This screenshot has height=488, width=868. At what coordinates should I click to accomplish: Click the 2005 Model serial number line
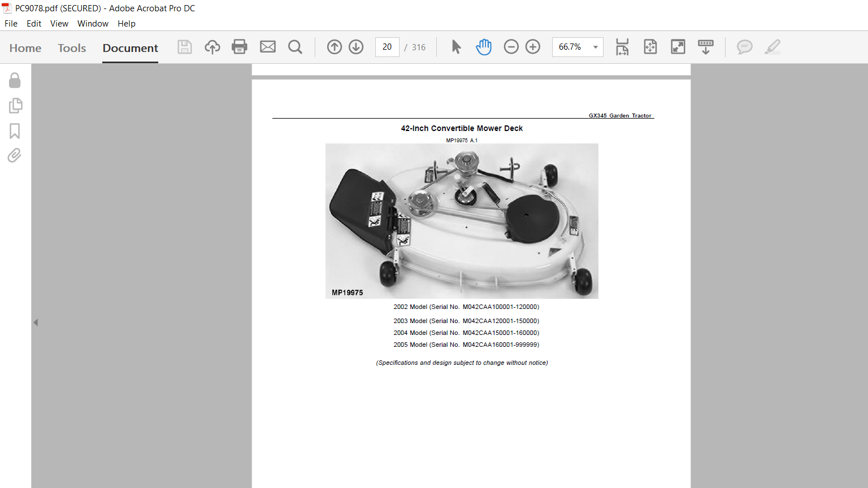[466, 345]
